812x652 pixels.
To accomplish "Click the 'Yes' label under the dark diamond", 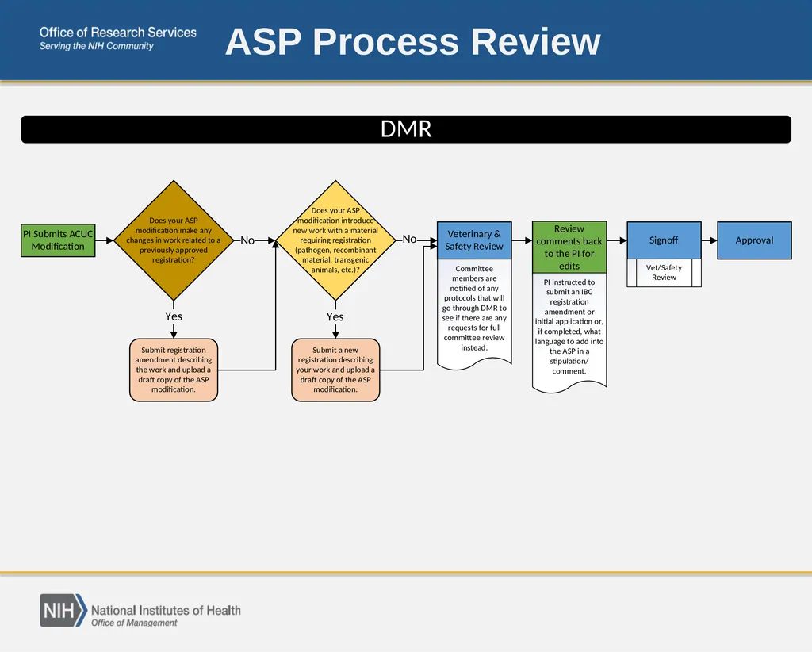I will [x=174, y=316].
